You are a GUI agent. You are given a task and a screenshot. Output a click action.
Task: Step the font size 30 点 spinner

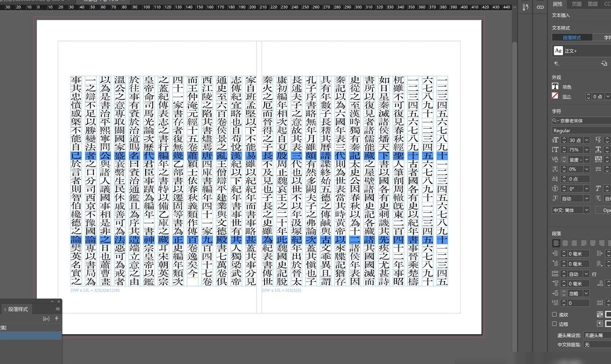(565, 140)
